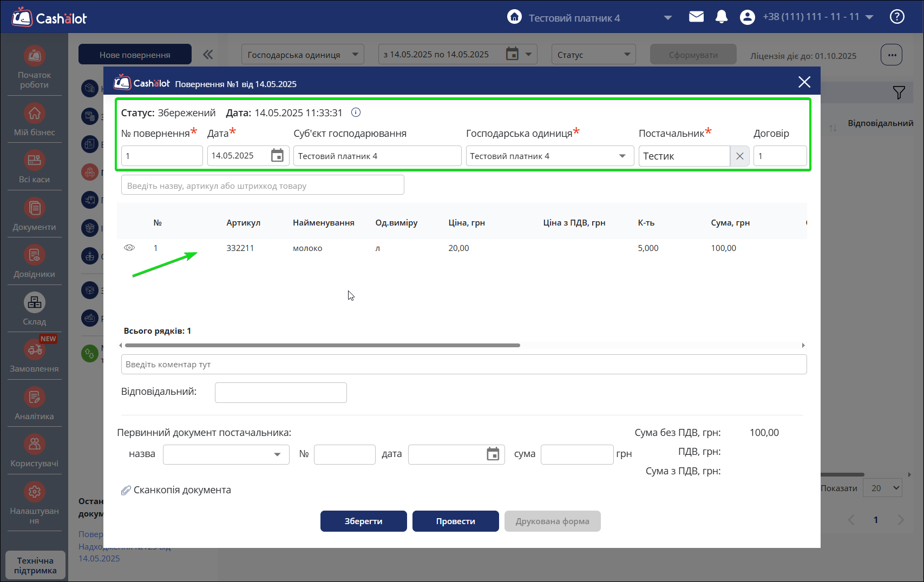Open dialog Господарська одиниця dropdown
This screenshot has width=924, height=582.
[x=549, y=156]
